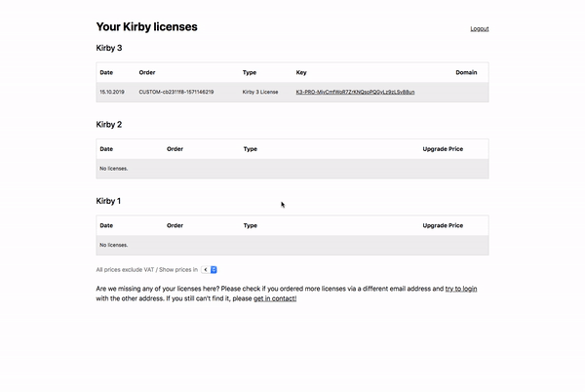The width and height of the screenshot is (585, 392).
Task: Click the 'Your Kirby licenses' heading
Action: [x=146, y=27]
